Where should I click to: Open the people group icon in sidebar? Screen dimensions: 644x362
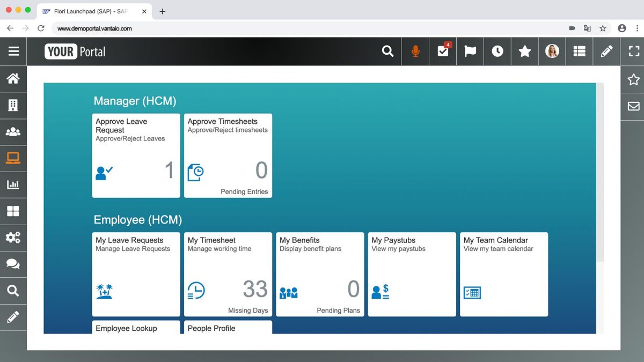click(13, 132)
